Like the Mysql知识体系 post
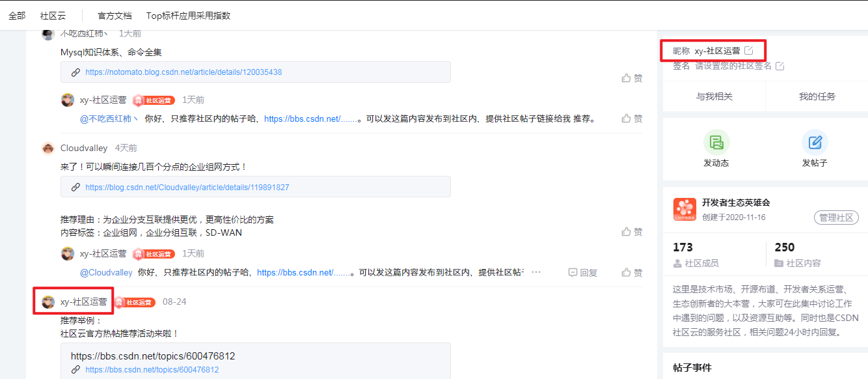Viewport: 868px width, 379px height. click(x=632, y=78)
